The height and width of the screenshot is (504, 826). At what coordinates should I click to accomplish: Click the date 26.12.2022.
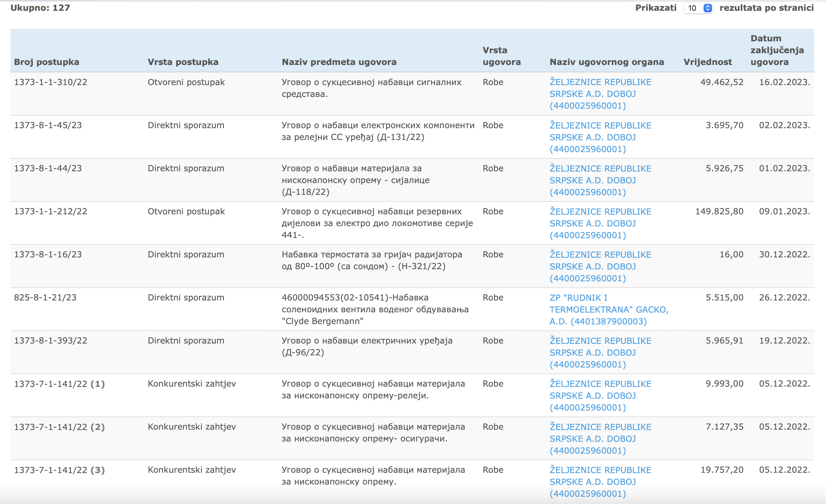coord(784,297)
